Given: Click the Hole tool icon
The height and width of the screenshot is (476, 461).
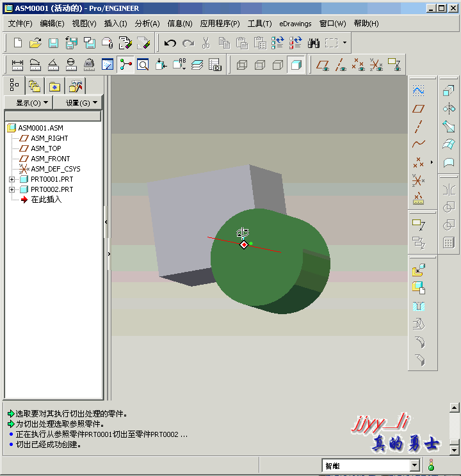Looking at the screenshot, I should coord(419,306).
